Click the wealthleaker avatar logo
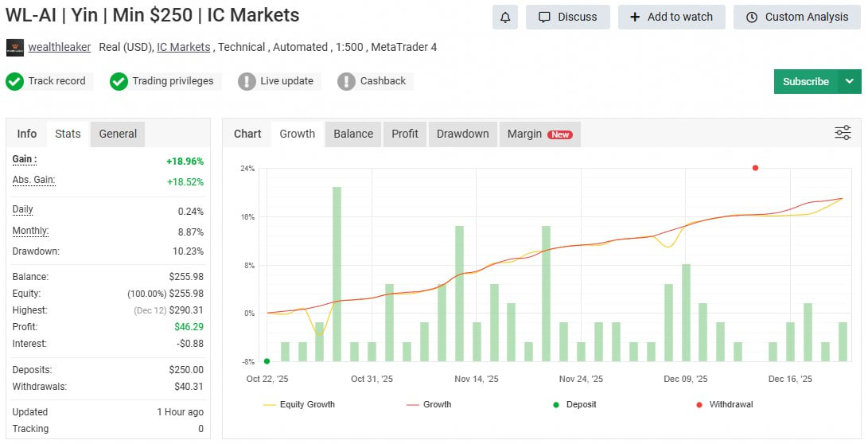 coord(14,48)
